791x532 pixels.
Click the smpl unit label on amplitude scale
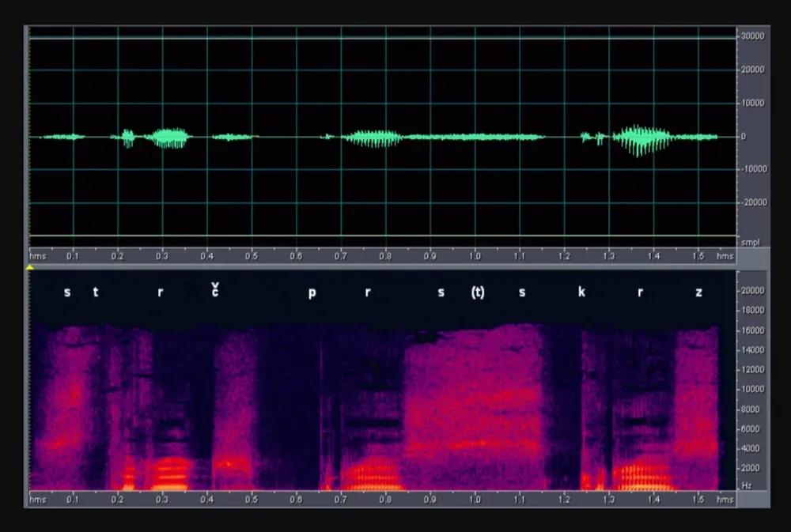tap(748, 242)
